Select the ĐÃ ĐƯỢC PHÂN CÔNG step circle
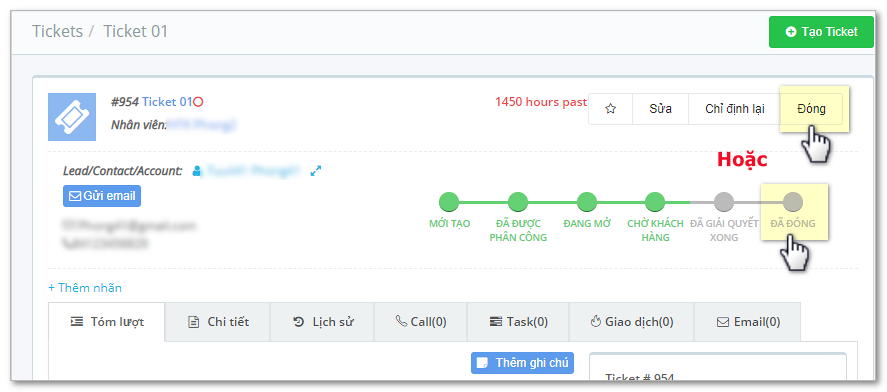 click(518, 202)
